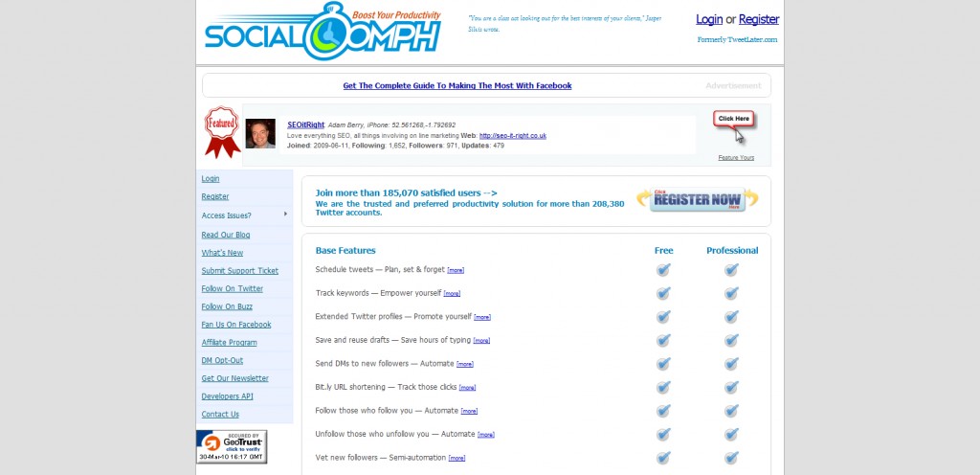
Task: Professional checkmark for Schedule tweets row
Action: point(731,270)
